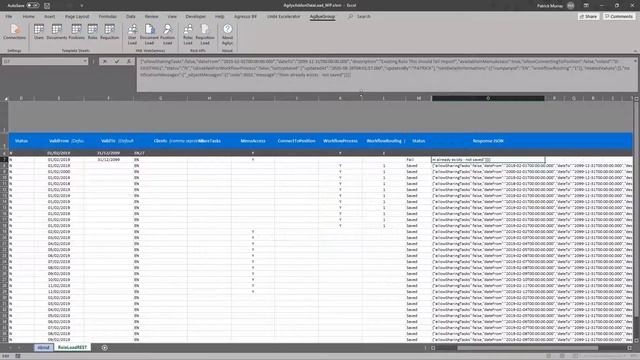Switch to the Page Layout tab
This screenshot has width=640, height=360.
(x=77, y=16)
